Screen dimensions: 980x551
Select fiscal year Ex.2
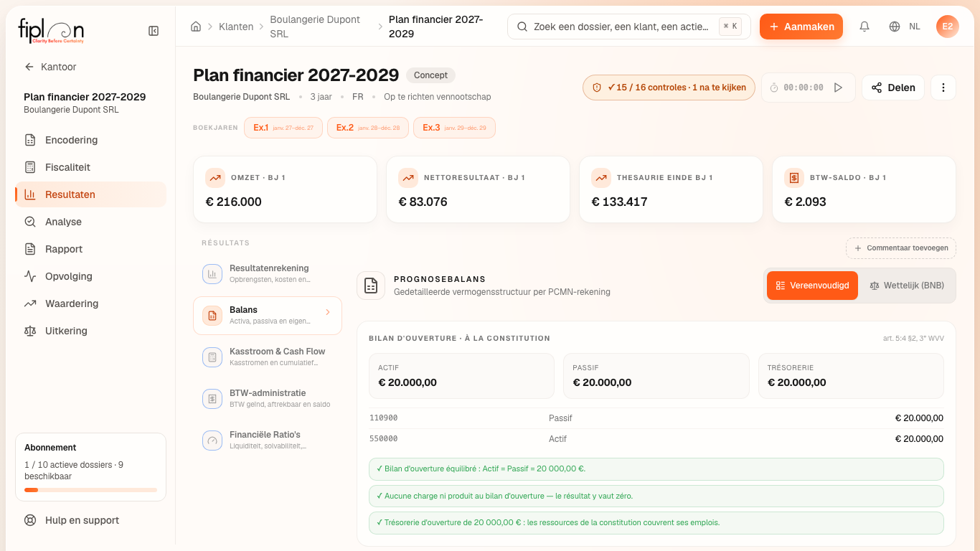[368, 128]
